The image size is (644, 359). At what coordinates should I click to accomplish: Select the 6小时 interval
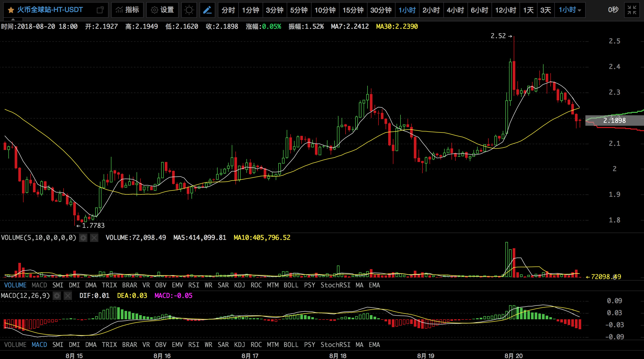pyautogui.click(x=480, y=10)
